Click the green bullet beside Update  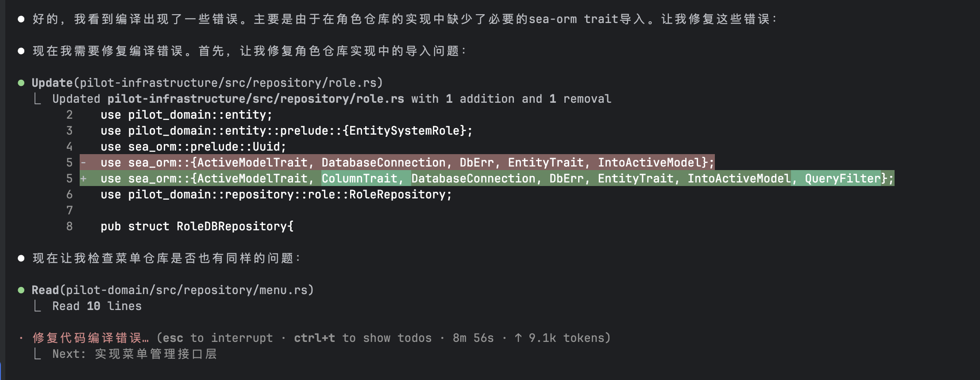click(x=21, y=83)
